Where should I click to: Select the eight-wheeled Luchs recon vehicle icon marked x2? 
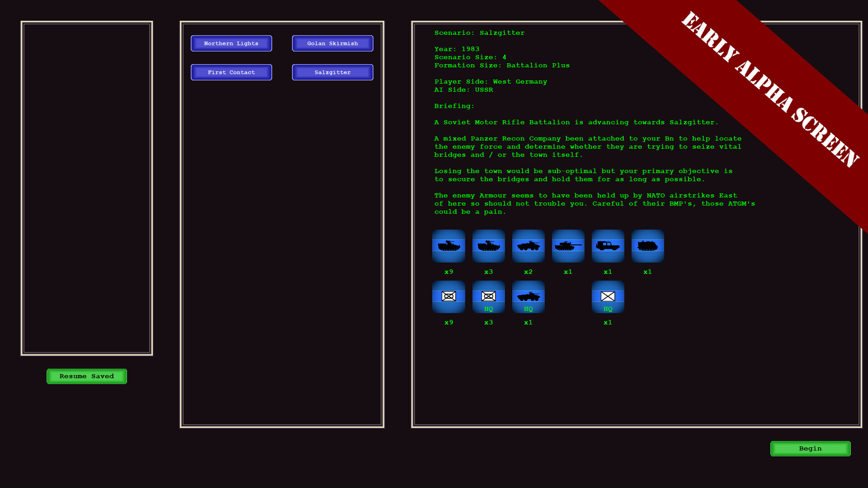[528, 246]
